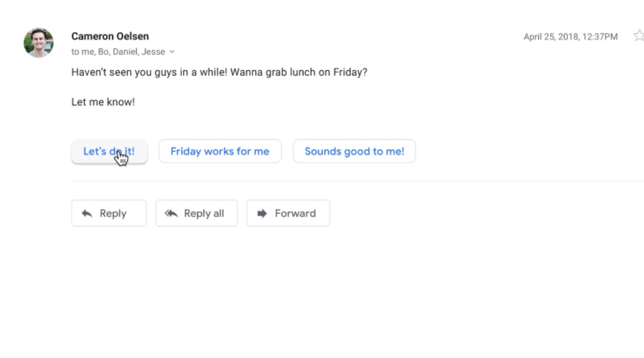Pick the "Sounds good to me!" reply
644x358 pixels.
pos(354,152)
